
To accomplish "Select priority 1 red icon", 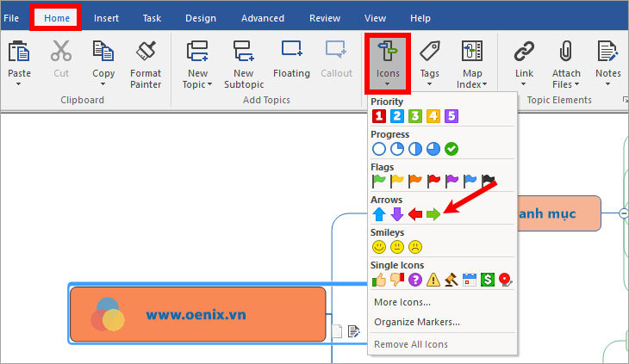I will click(x=378, y=116).
